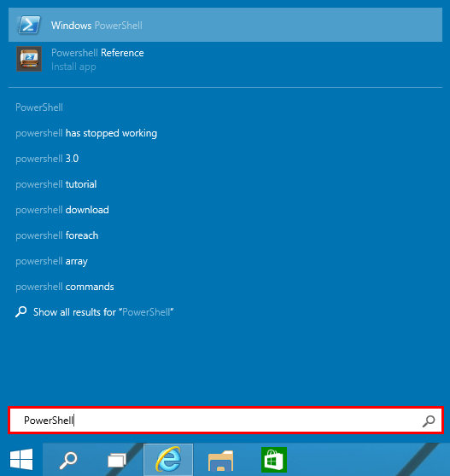Viewport: 450px width, 476px height.
Task: Focus the PowerShell search text box
Action: (x=225, y=421)
